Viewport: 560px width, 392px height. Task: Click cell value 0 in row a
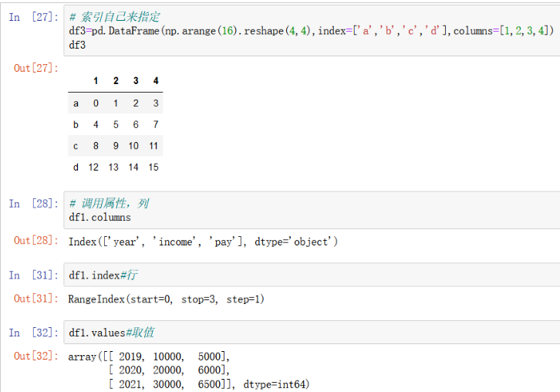pyautogui.click(x=96, y=103)
